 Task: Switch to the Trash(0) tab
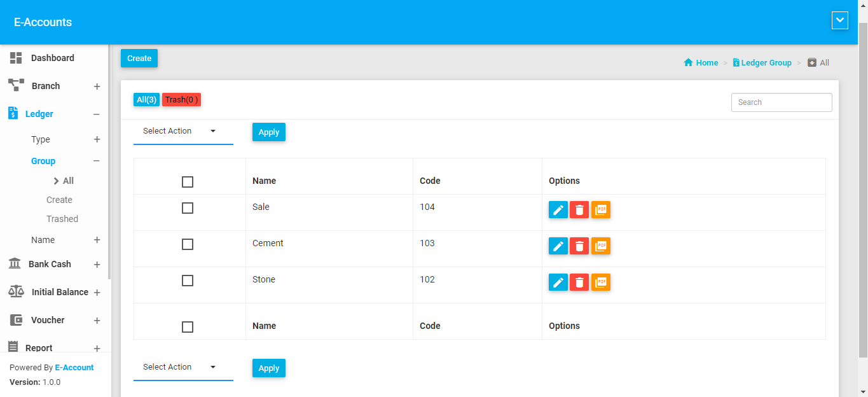point(181,100)
